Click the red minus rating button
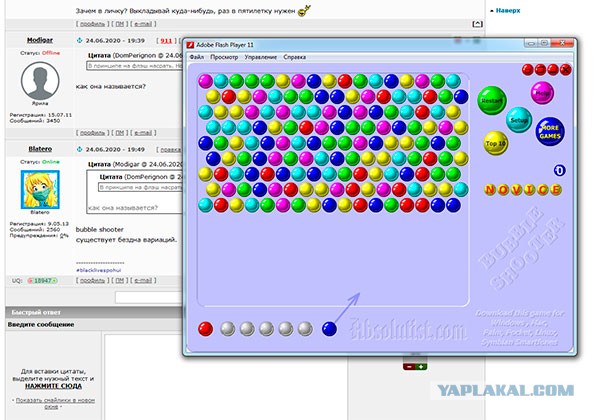This screenshot has height=420, width=600. click(x=409, y=366)
